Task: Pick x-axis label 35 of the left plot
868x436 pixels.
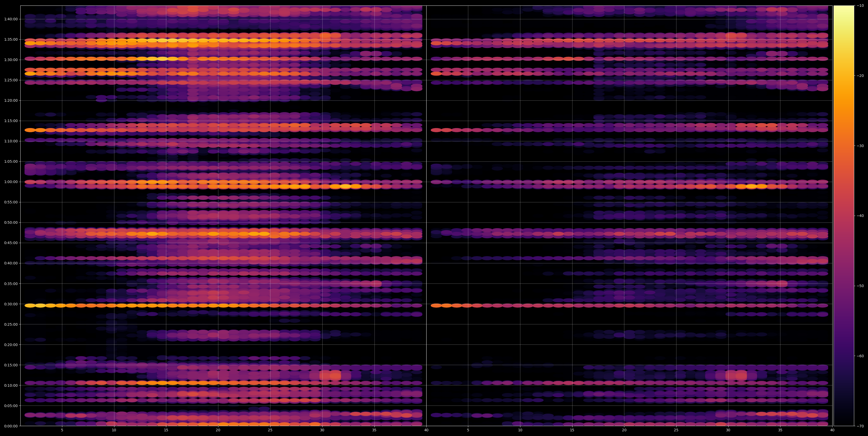Action: [374, 430]
